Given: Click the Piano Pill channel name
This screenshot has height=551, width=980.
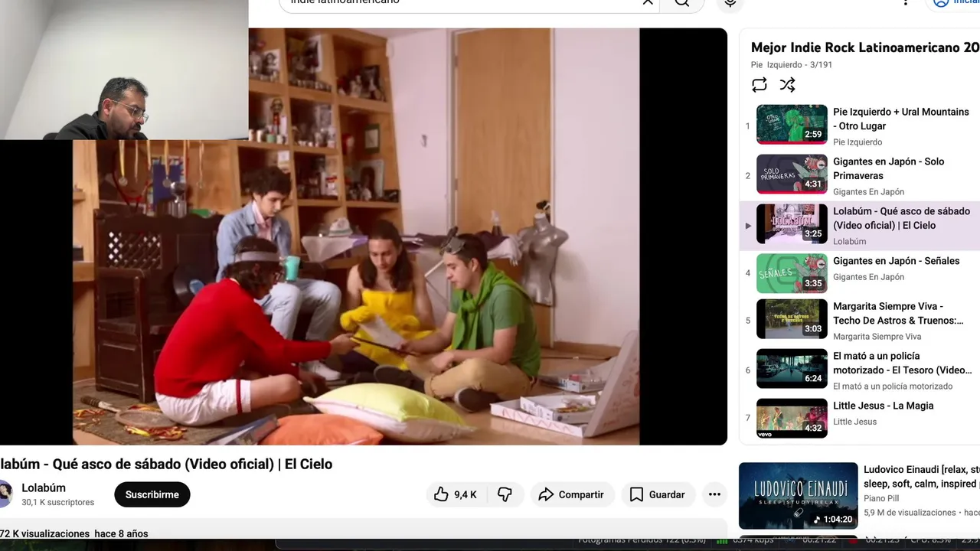Looking at the screenshot, I should [x=881, y=498].
